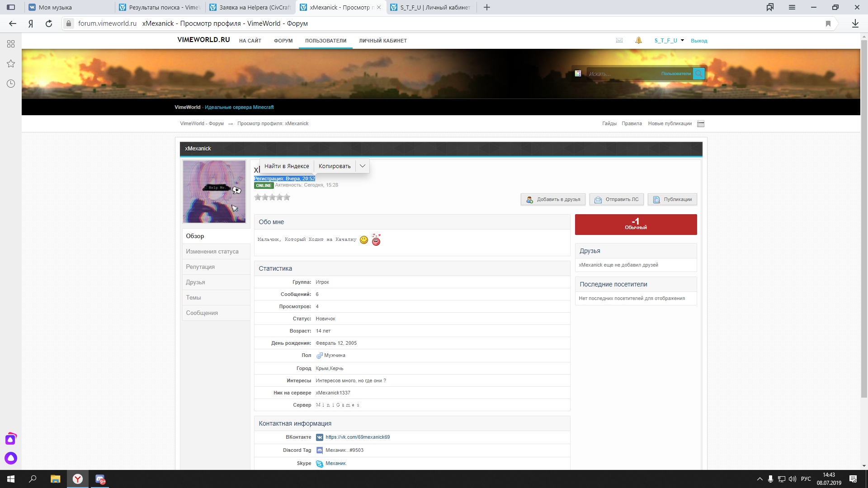Open the tableau grid icon in sidebar
Viewport: 868px width, 488px height.
(x=11, y=44)
